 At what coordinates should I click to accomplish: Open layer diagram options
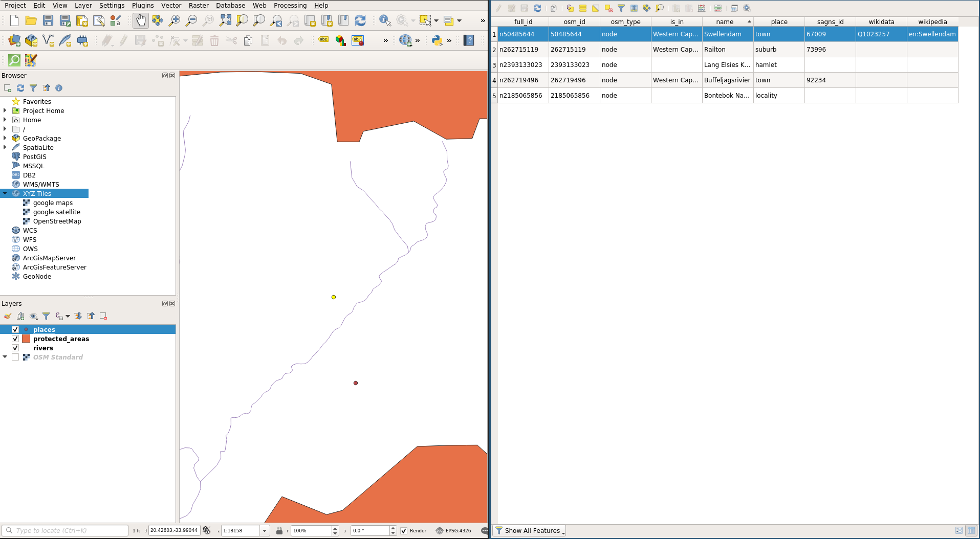point(340,40)
